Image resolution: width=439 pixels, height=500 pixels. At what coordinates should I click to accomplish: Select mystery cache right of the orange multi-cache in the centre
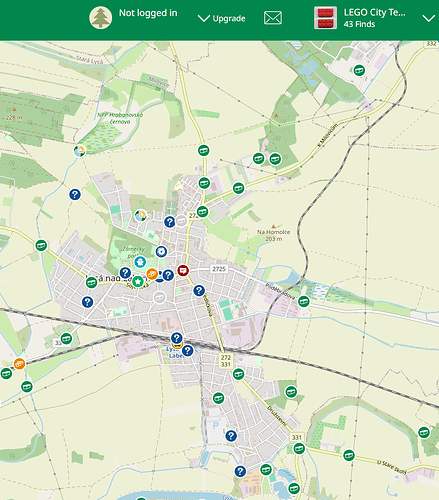point(168,275)
